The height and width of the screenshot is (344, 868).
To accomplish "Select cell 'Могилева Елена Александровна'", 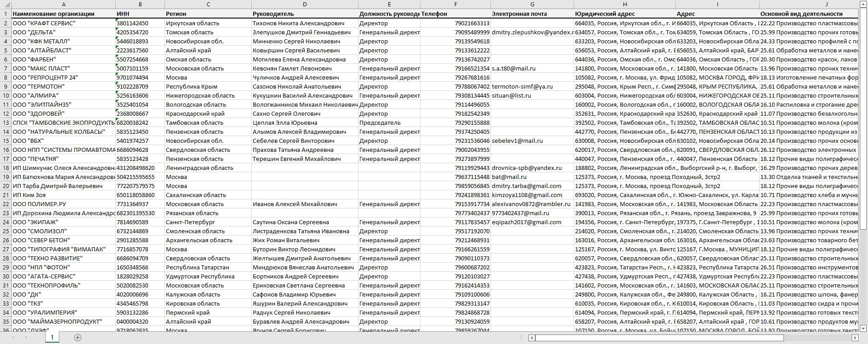I will coord(305,59).
